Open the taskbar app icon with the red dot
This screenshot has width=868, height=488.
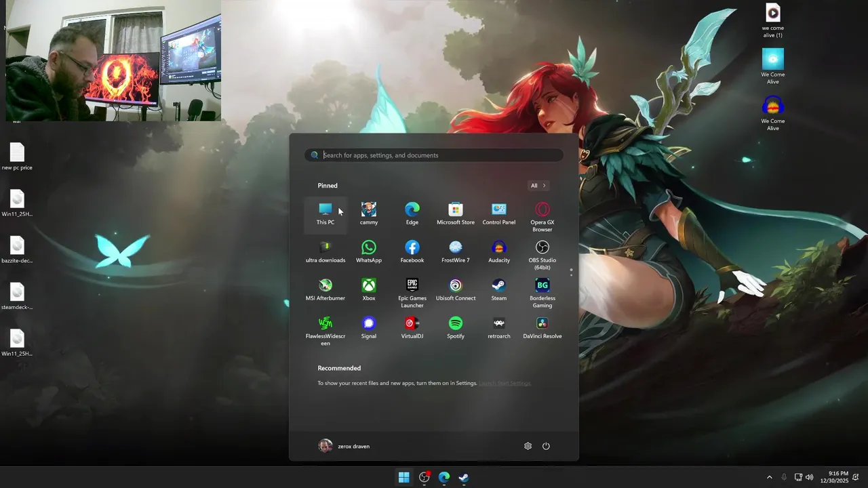(425, 477)
